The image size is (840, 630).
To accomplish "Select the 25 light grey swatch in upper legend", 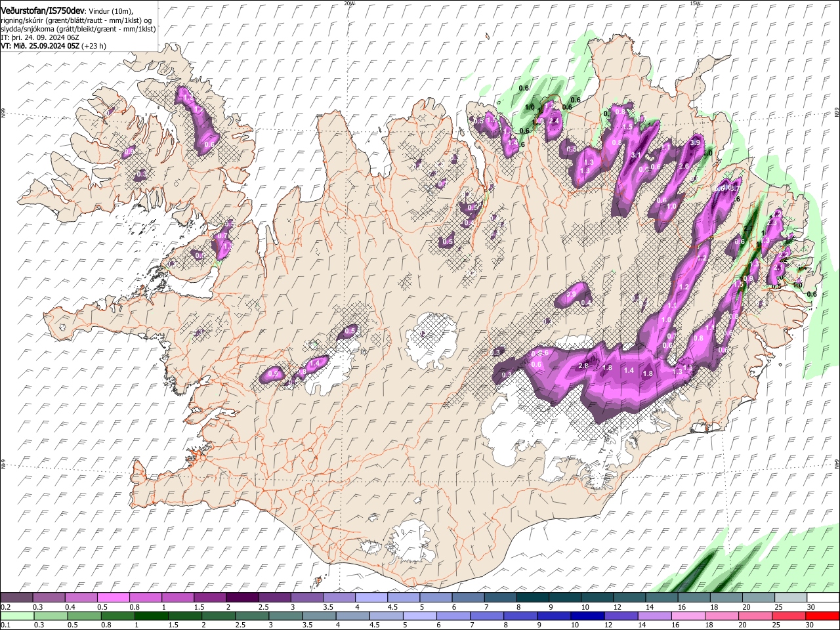I will 790,598.
